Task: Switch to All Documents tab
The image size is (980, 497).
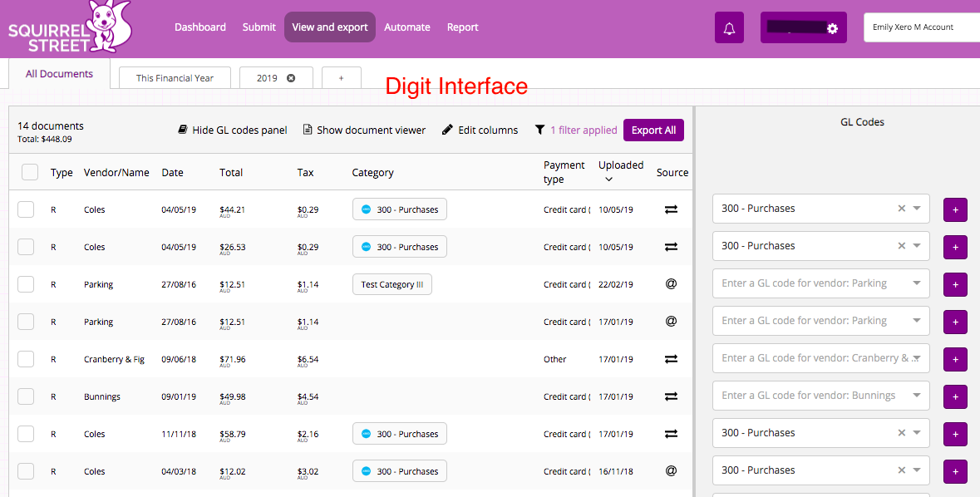Action: tap(59, 74)
